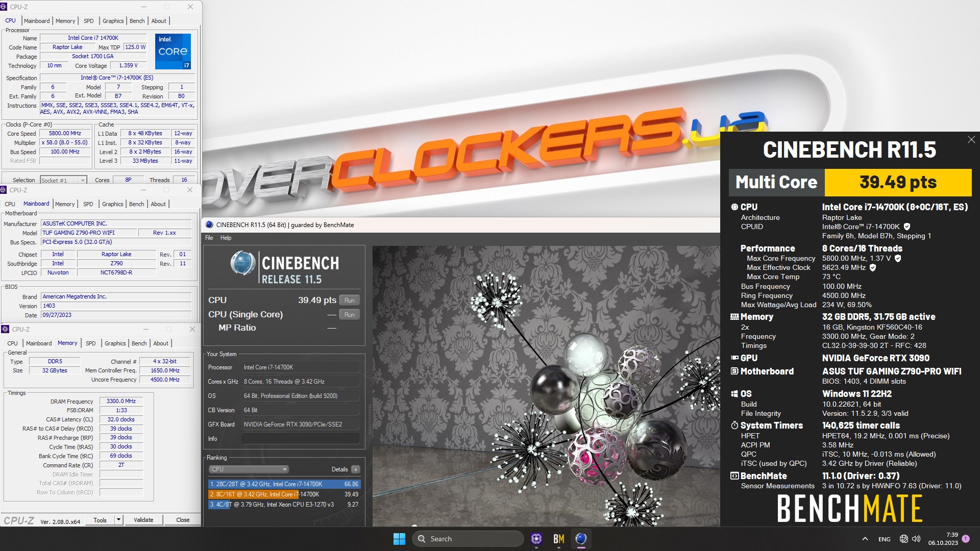The height and width of the screenshot is (551, 980).
Task: Show hidden tray icons chevron
Action: point(865,539)
